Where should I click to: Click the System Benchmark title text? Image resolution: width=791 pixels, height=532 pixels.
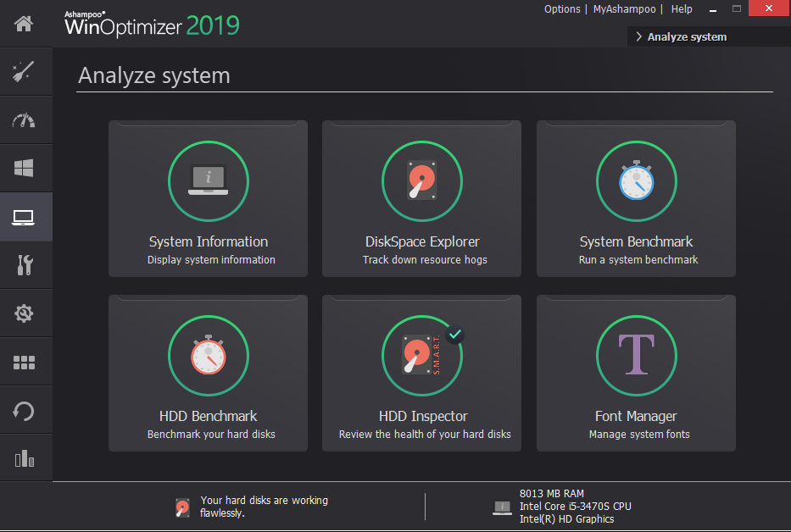click(636, 241)
